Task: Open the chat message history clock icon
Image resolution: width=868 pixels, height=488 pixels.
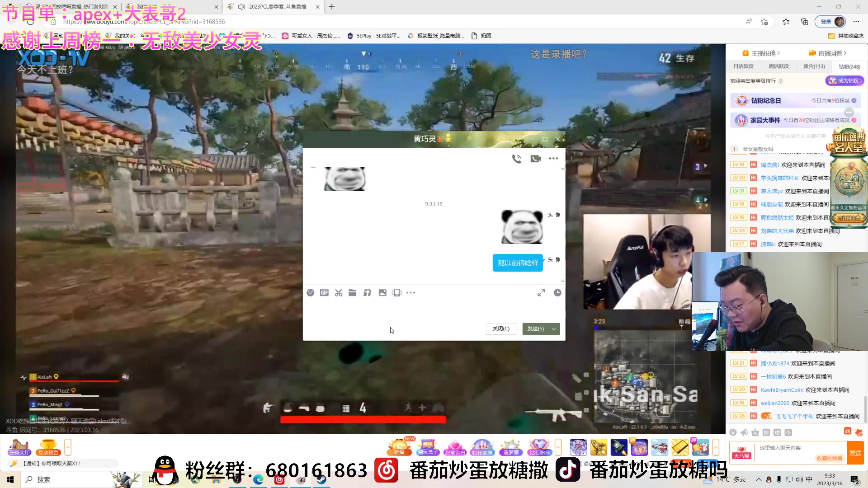Action: (x=557, y=293)
